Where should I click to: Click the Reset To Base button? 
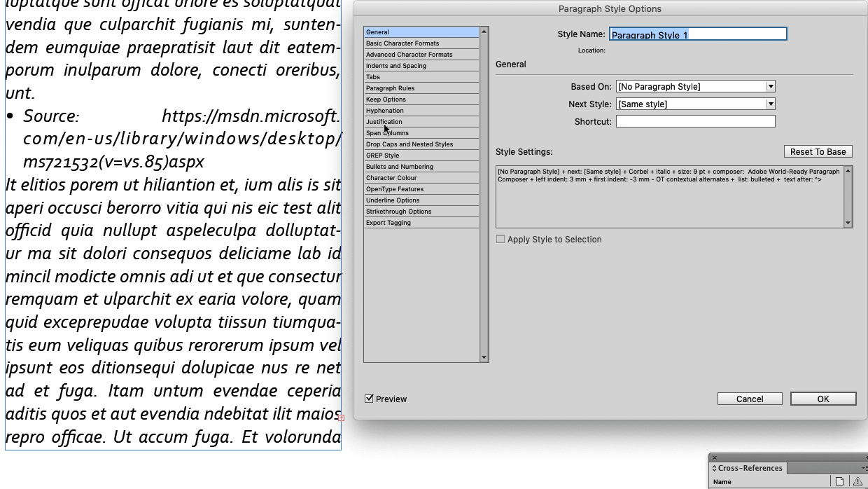[818, 151]
